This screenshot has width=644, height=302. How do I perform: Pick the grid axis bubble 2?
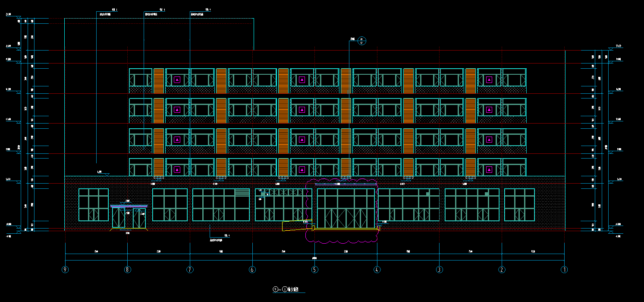[x=502, y=270]
